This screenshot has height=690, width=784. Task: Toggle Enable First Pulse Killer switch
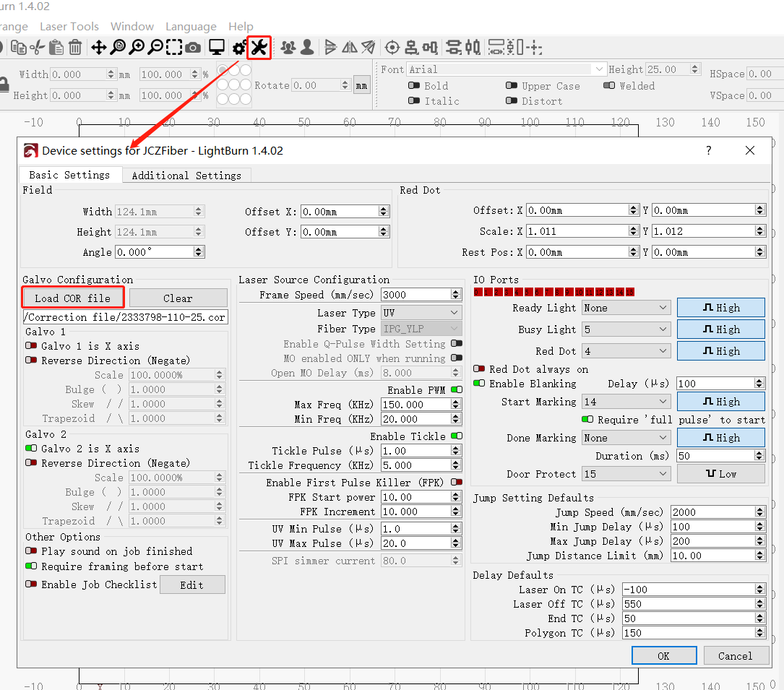[457, 482]
